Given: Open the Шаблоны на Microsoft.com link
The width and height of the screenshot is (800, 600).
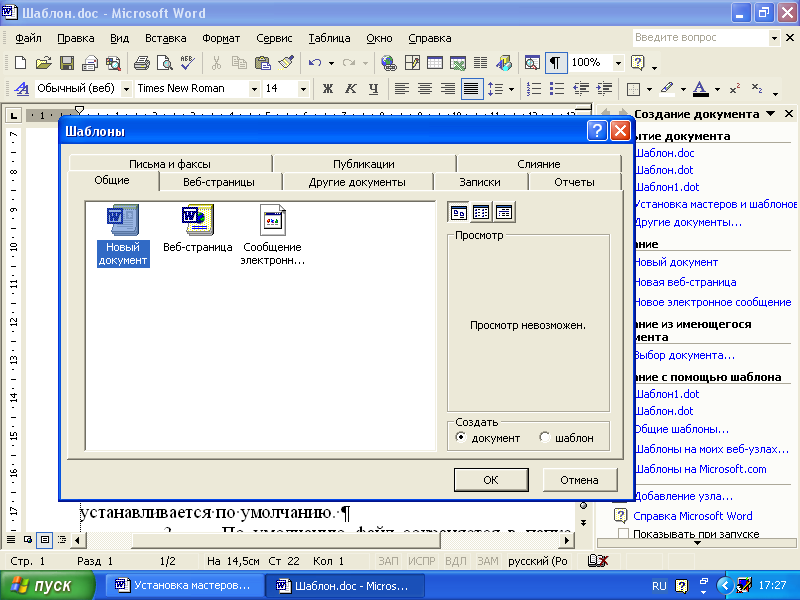Looking at the screenshot, I should [x=701, y=469].
